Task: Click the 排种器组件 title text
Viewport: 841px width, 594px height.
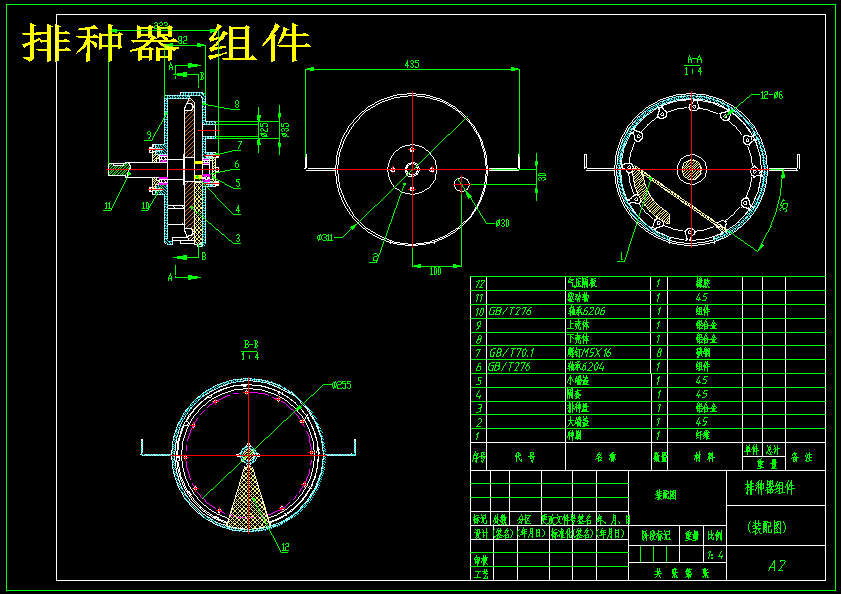Action: (x=771, y=490)
